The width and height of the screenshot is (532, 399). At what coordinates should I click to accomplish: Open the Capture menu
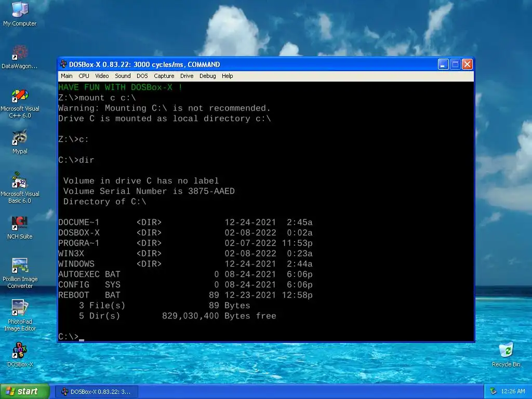point(164,76)
